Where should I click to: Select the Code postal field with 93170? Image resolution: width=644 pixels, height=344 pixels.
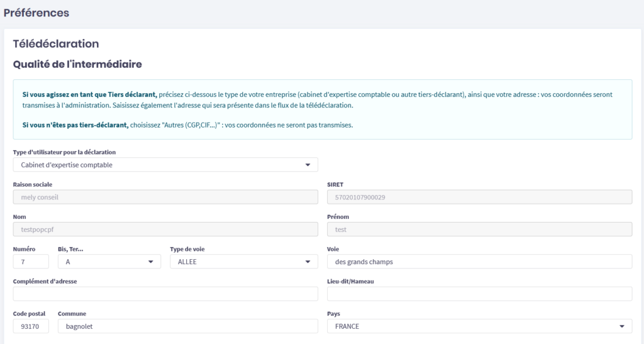click(x=30, y=326)
